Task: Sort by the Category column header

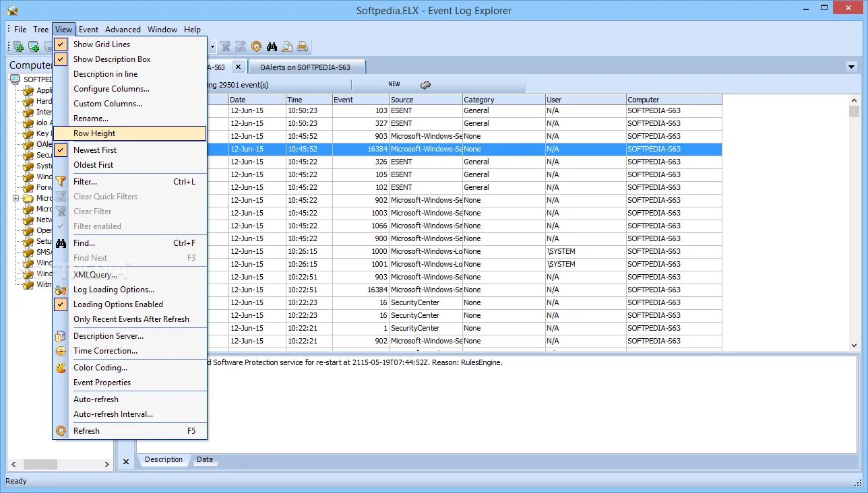Action: click(x=503, y=100)
